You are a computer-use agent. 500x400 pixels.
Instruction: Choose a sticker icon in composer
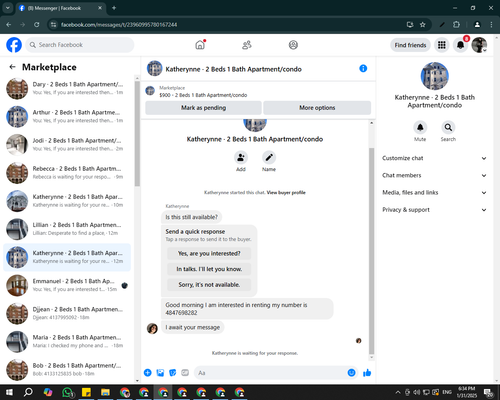[x=173, y=373]
